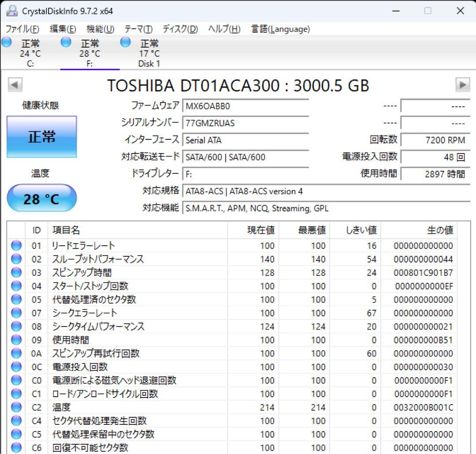Click the 28 °C temperature button
The image size is (476, 454).
41,198
